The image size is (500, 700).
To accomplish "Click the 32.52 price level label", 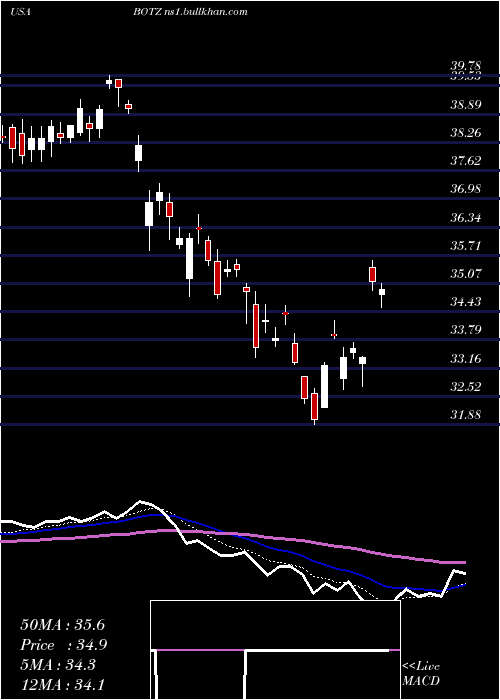I will [466, 387].
